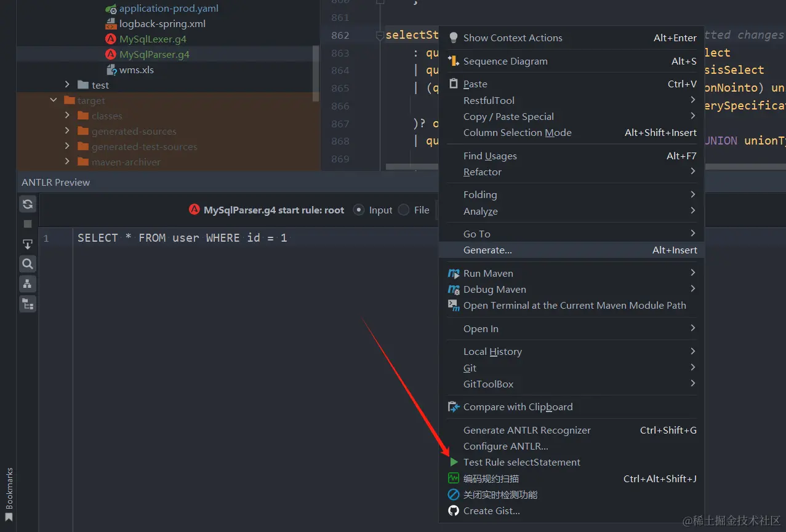This screenshot has height=532, width=786.
Task: Click the scroll-to-end down-arrow icon
Action: (28, 244)
